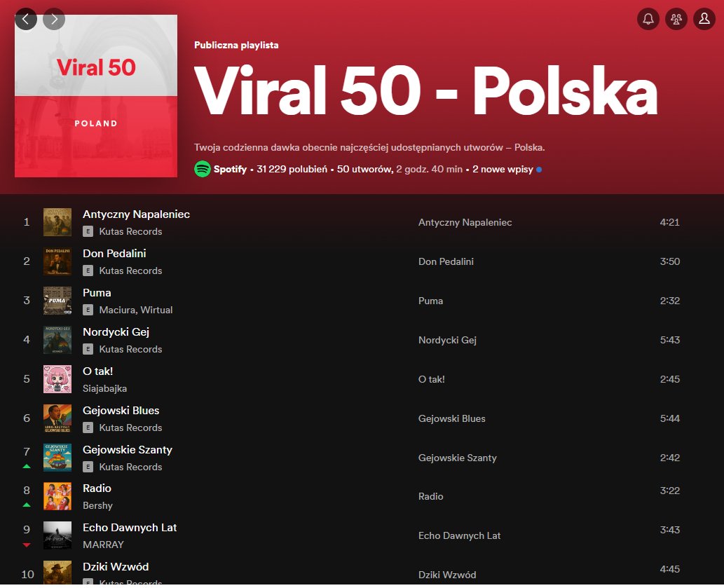Image resolution: width=724 pixels, height=588 pixels.
Task: Click Echo Dawnych Lat album cover
Action: click(57, 535)
